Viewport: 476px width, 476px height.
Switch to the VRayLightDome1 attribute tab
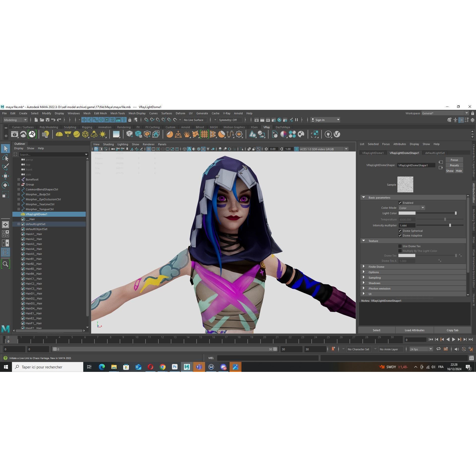[x=373, y=153]
